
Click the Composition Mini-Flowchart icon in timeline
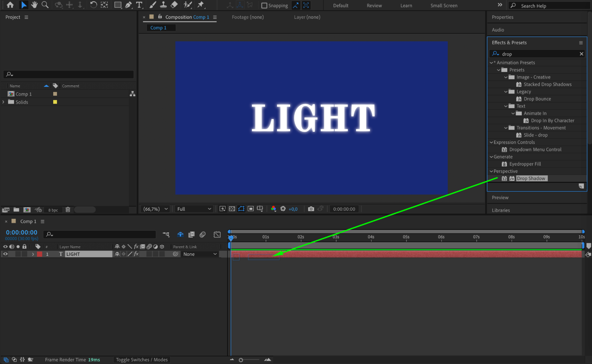166,235
